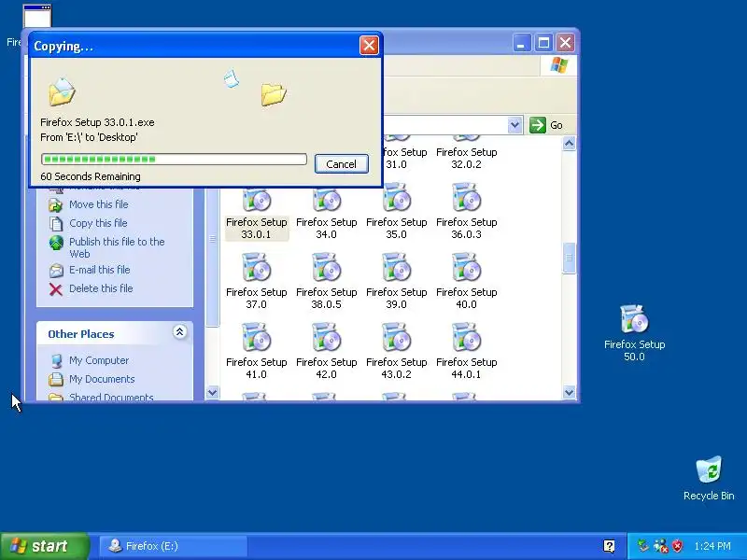747x560 pixels.
Task: Click the globe publish icon
Action: 56,243
